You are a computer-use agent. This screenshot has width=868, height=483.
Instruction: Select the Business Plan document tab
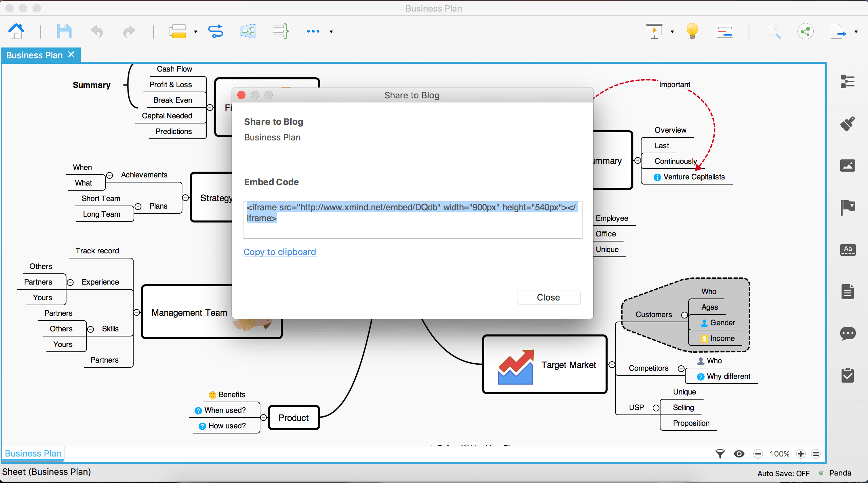35,55
